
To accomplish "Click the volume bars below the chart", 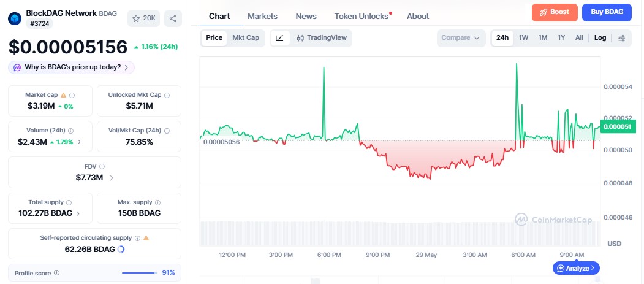I will (x=400, y=234).
